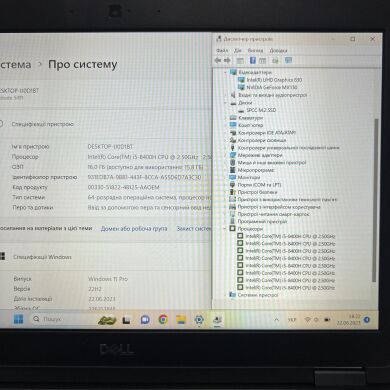Click the Мережеві адаптери icon
The height and width of the screenshot is (390, 390).
(233, 155)
